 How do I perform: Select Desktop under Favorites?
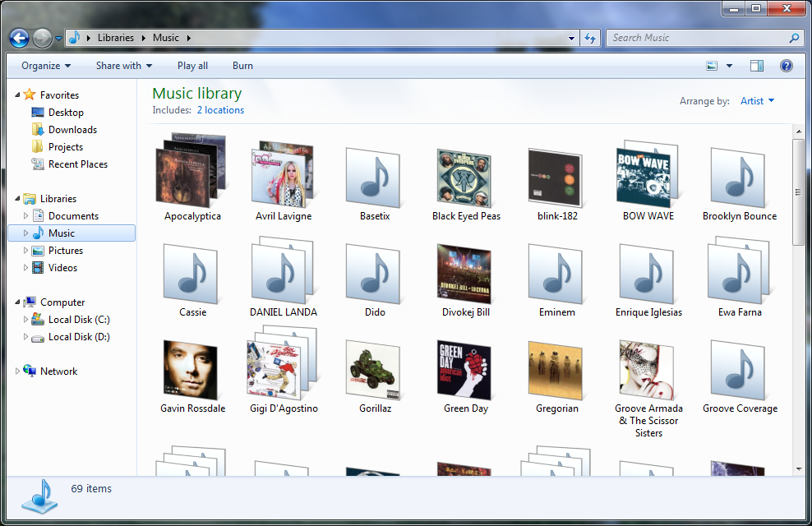coord(66,113)
